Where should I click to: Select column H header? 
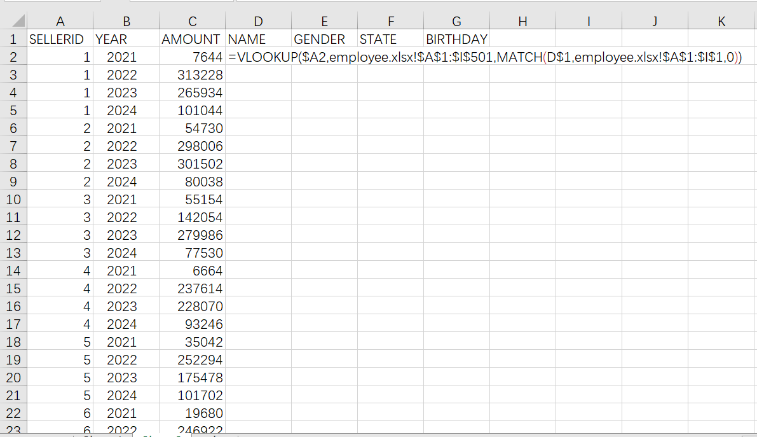[x=523, y=21]
